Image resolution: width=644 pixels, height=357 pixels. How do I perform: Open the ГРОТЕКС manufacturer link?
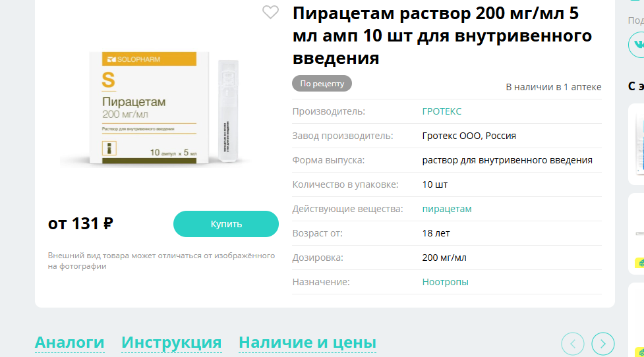pos(442,111)
